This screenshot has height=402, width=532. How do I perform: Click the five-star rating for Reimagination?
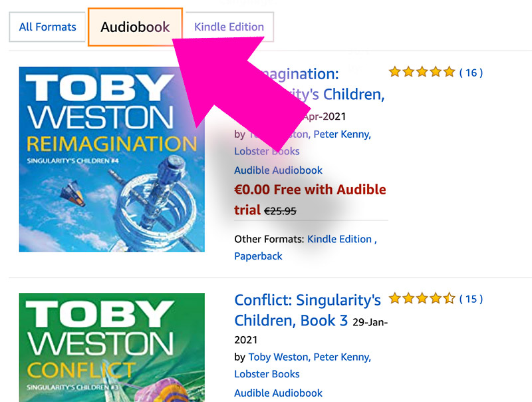coord(422,72)
